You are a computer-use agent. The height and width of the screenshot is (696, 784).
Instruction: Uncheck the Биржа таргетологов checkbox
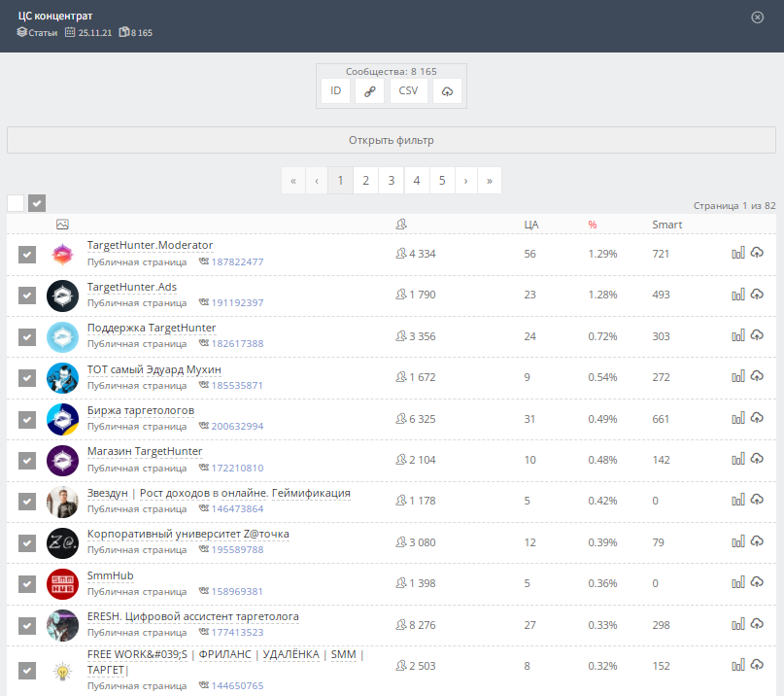click(x=27, y=419)
